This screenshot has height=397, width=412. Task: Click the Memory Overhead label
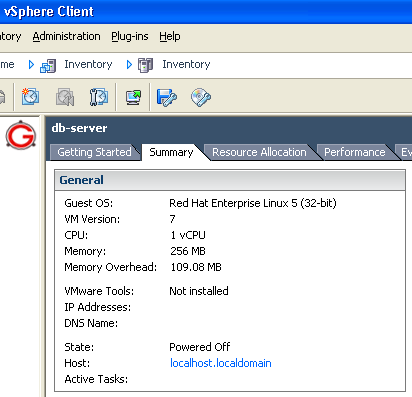(x=111, y=267)
